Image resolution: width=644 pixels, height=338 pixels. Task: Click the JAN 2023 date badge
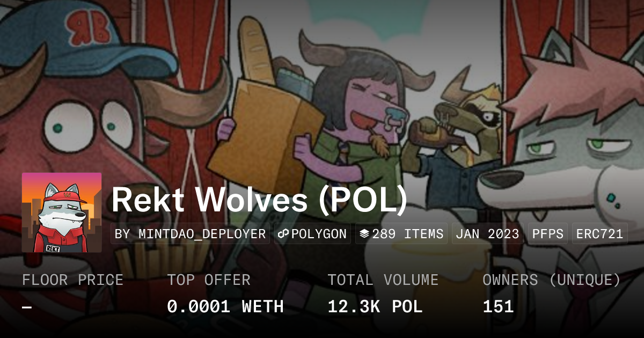click(488, 234)
